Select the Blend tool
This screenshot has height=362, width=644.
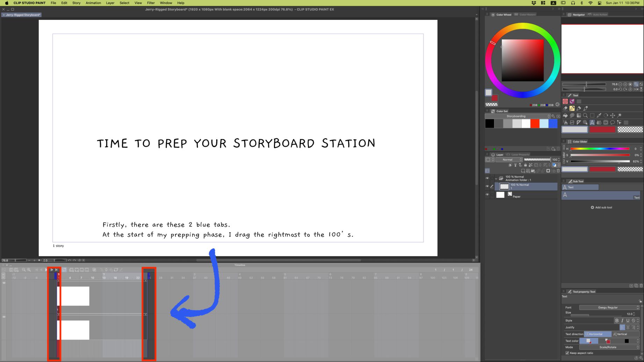point(599,123)
